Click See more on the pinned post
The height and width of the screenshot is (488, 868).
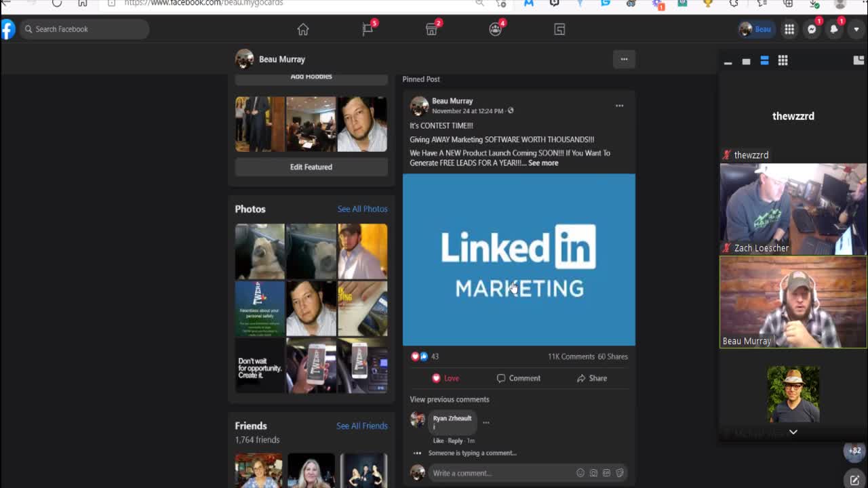(543, 163)
